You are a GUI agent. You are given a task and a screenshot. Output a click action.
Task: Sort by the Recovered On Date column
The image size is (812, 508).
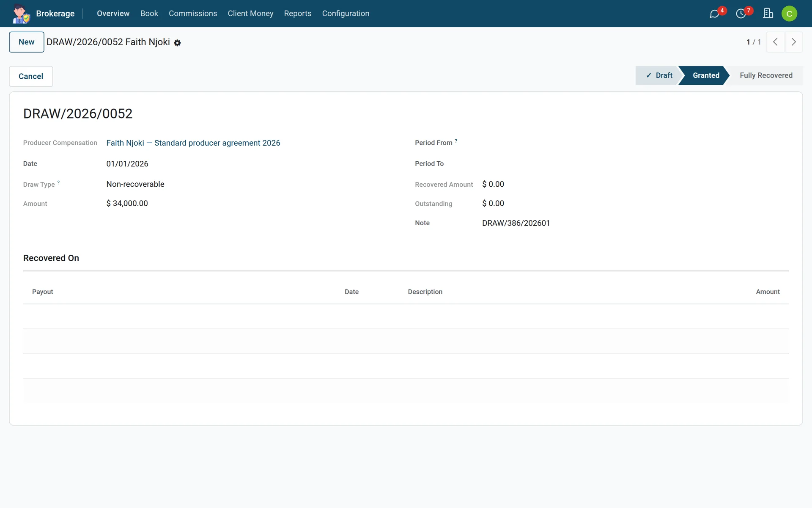tap(351, 292)
